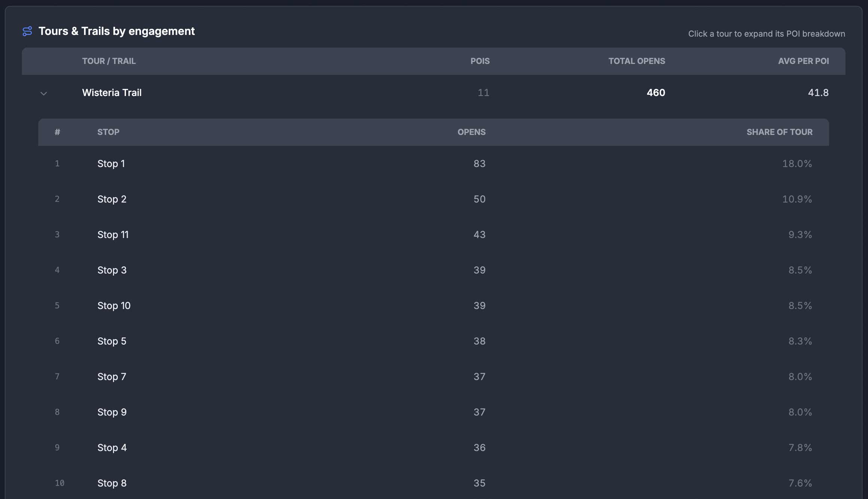Collapse the Wisteria Trail row chevron
868x499 pixels.
(43, 93)
